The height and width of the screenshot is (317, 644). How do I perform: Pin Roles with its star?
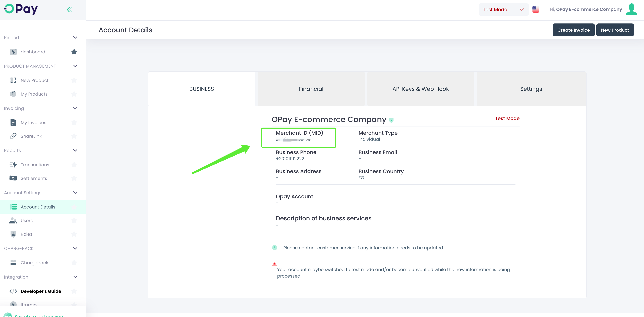pos(74,234)
